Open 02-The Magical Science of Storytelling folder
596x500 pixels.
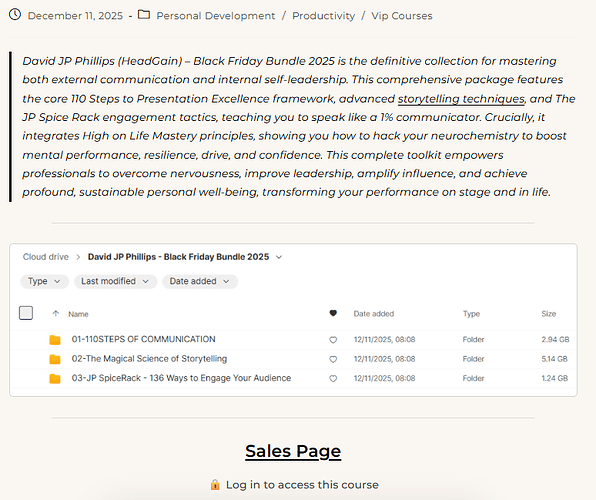(x=149, y=359)
